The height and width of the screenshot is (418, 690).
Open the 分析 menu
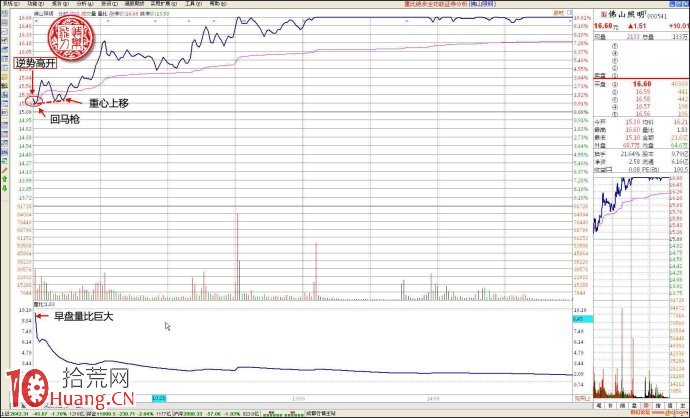(84, 4)
